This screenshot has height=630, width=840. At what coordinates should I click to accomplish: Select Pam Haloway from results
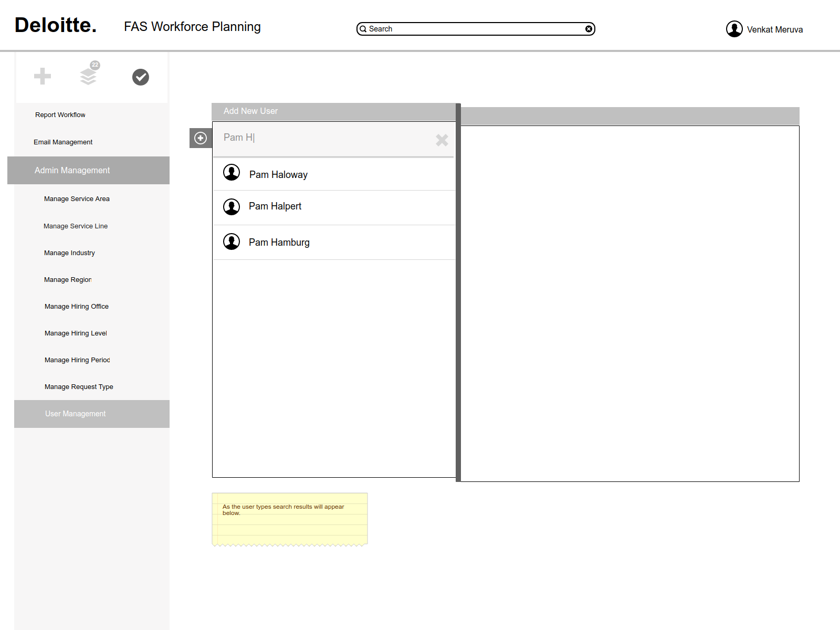(334, 174)
